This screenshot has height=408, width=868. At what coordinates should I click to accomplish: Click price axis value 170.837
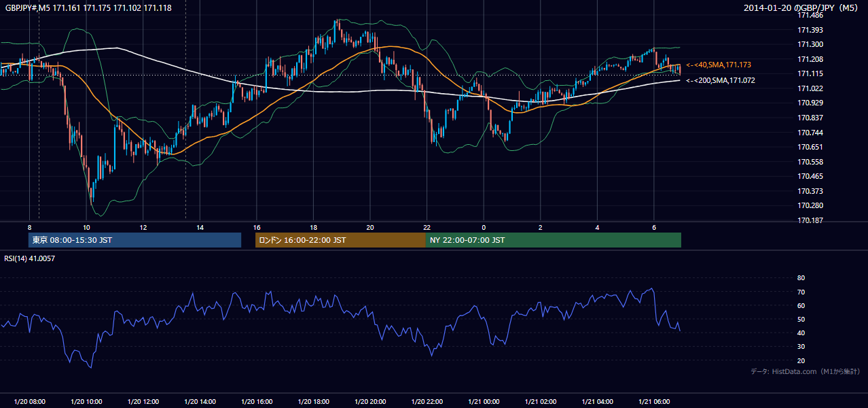[810, 118]
